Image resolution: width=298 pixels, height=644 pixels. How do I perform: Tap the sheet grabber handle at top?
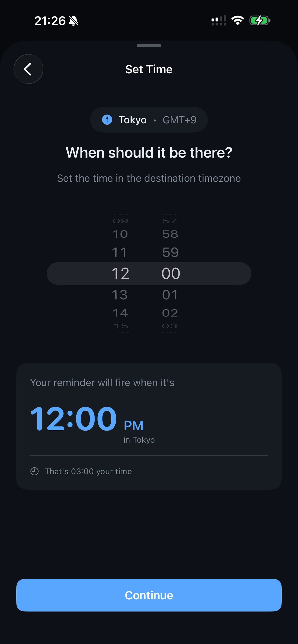[x=149, y=46]
